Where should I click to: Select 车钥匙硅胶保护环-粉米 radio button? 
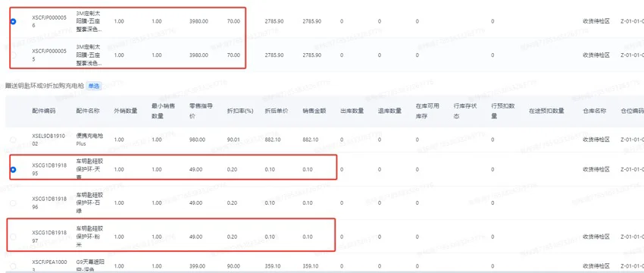13,237
